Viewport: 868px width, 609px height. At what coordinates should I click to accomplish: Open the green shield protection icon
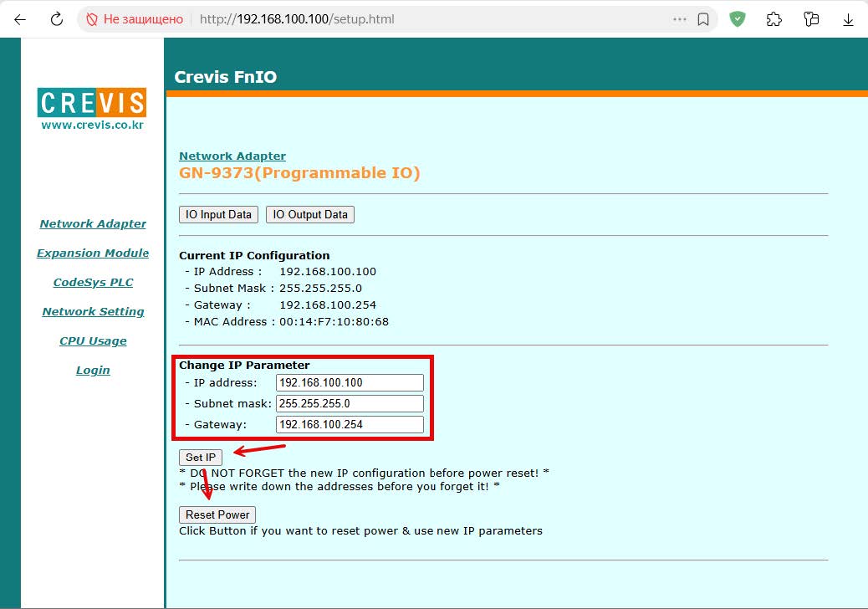[x=738, y=19]
